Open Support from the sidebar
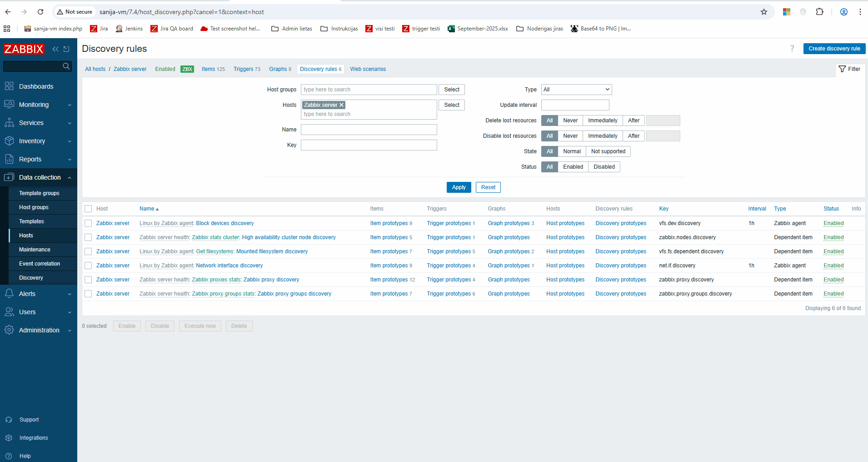 tap(29, 420)
